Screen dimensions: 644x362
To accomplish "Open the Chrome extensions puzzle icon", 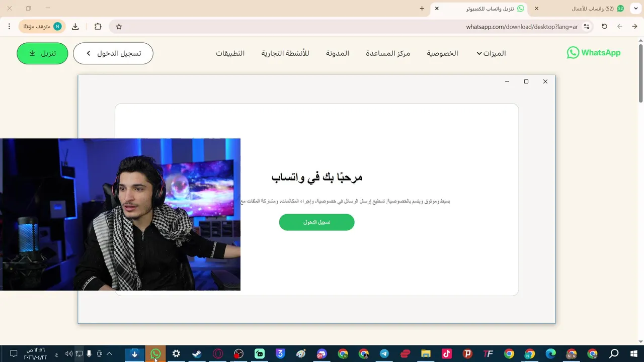I will pyautogui.click(x=98, y=27).
